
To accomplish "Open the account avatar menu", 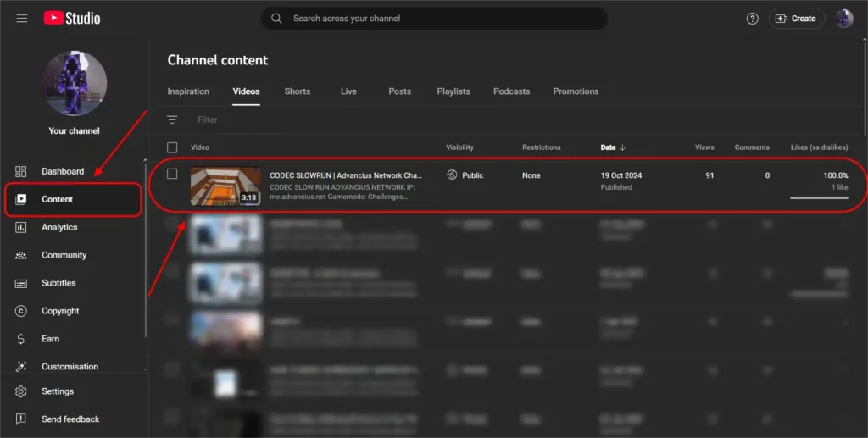I will 844,19.
